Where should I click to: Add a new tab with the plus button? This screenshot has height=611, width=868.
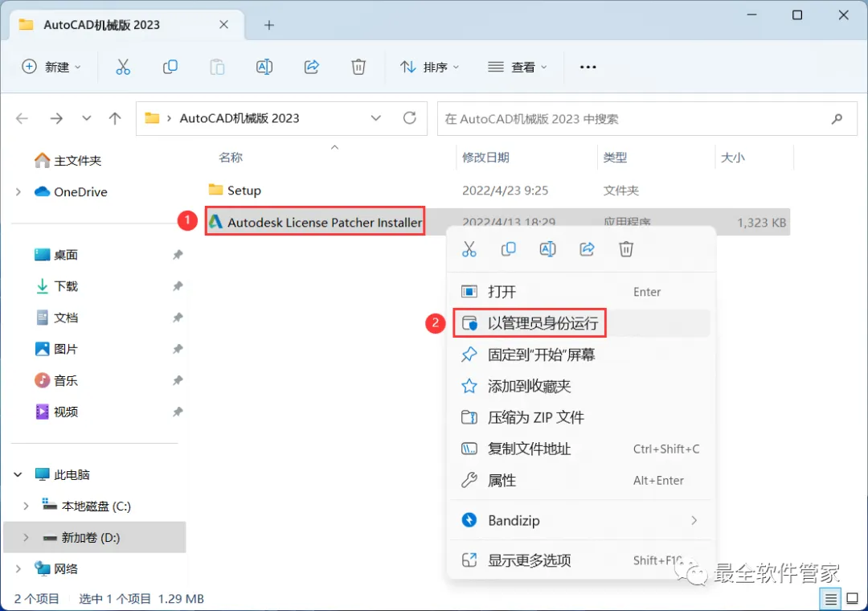(x=269, y=25)
